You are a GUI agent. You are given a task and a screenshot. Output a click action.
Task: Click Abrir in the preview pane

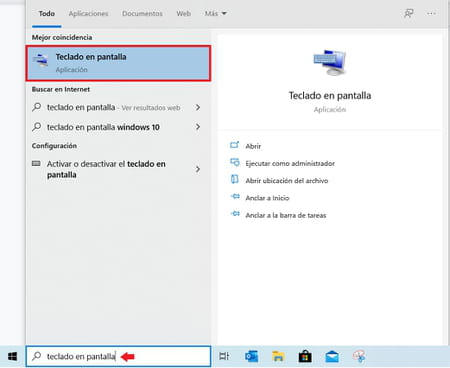tap(253, 146)
